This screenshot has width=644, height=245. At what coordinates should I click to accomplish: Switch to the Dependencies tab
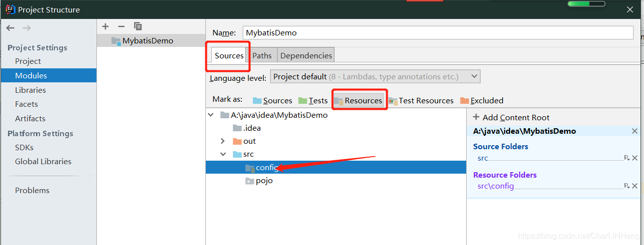[306, 55]
